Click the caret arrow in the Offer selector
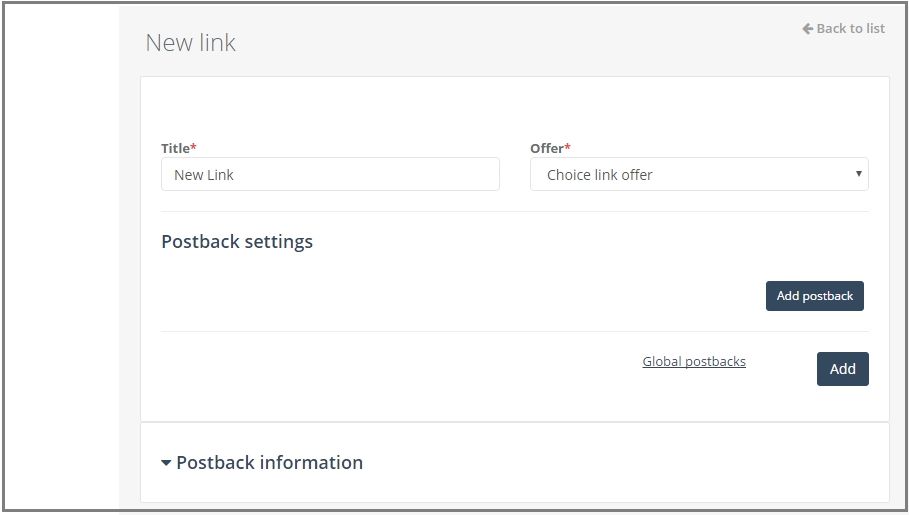 click(859, 173)
